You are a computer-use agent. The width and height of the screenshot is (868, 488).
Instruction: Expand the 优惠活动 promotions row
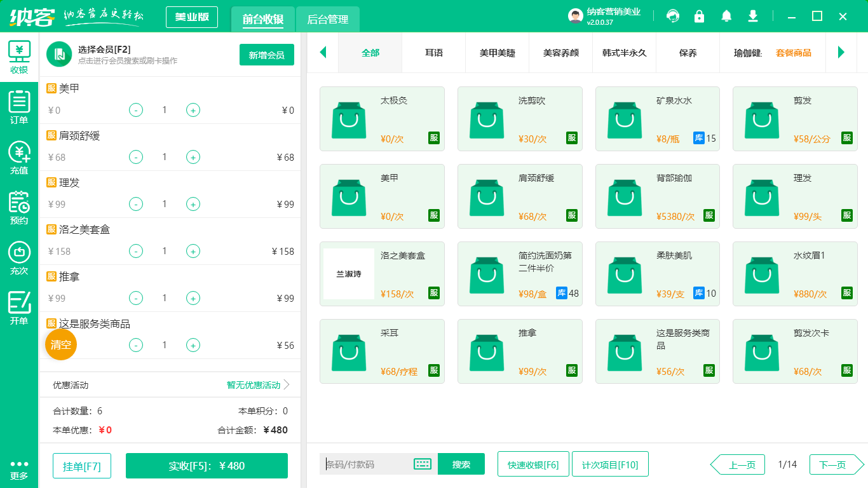click(x=170, y=385)
